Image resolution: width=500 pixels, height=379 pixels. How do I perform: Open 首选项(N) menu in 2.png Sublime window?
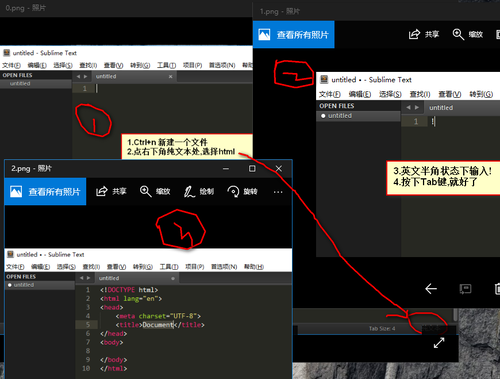(x=224, y=267)
